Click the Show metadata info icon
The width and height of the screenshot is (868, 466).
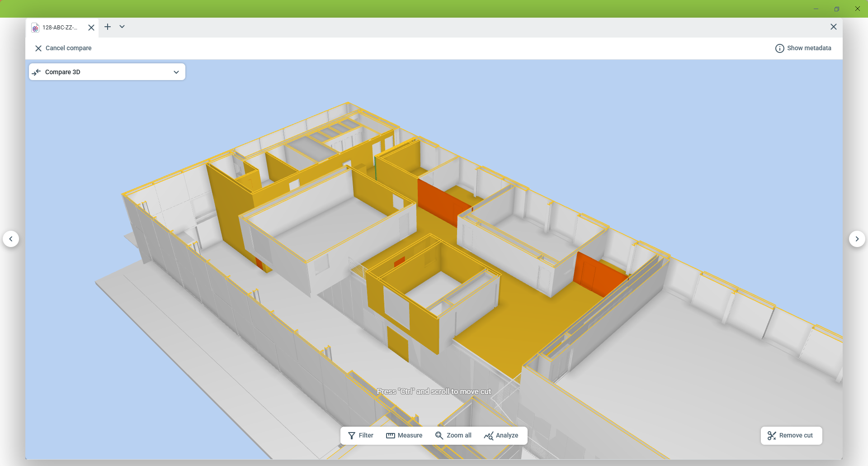coord(779,48)
